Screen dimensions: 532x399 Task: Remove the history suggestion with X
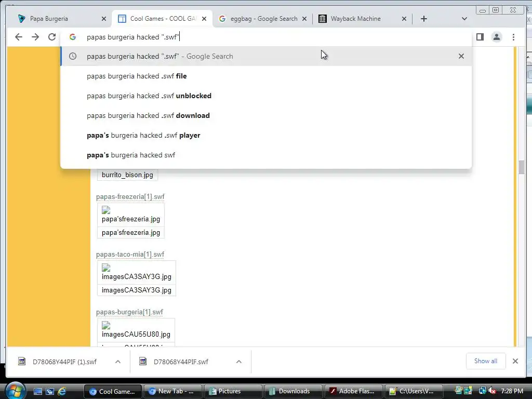[x=461, y=56]
